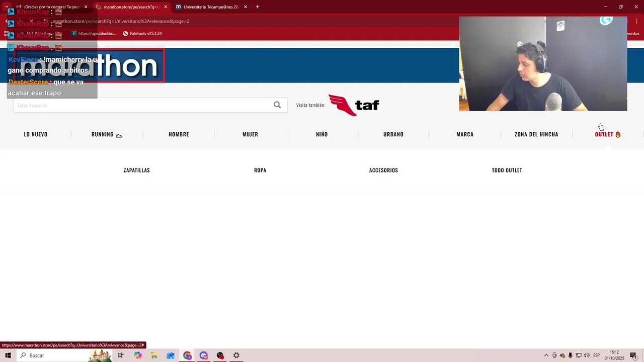
Task: Open File Explorer from the taskbar
Action: coord(154,355)
